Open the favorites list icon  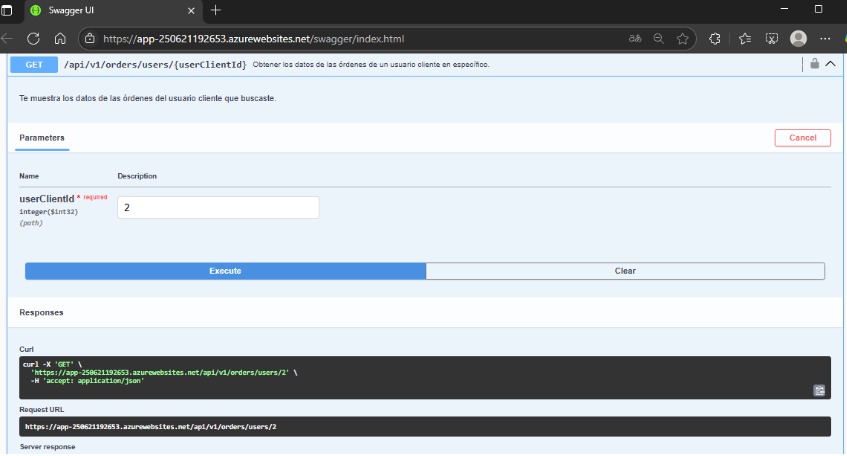point(745,39)
